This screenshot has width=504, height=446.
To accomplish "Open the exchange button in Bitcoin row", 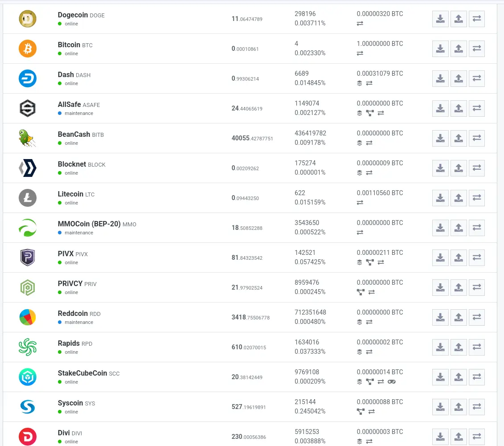I will (x=477, y=49).
